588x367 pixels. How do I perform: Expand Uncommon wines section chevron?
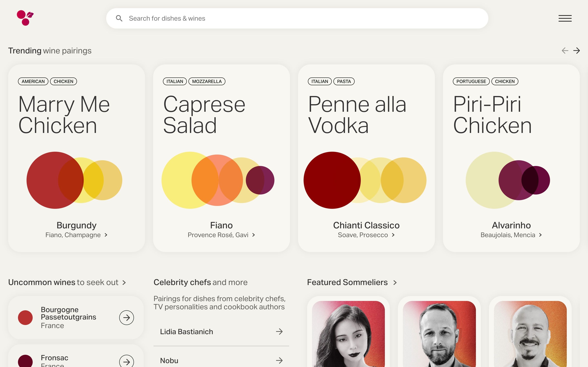(124, 283)
